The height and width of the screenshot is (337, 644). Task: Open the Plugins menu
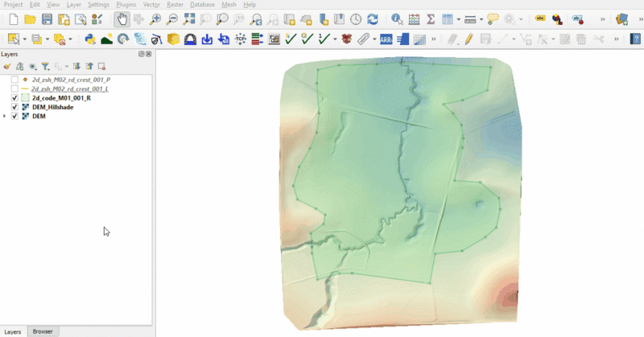tap(126, 5)
